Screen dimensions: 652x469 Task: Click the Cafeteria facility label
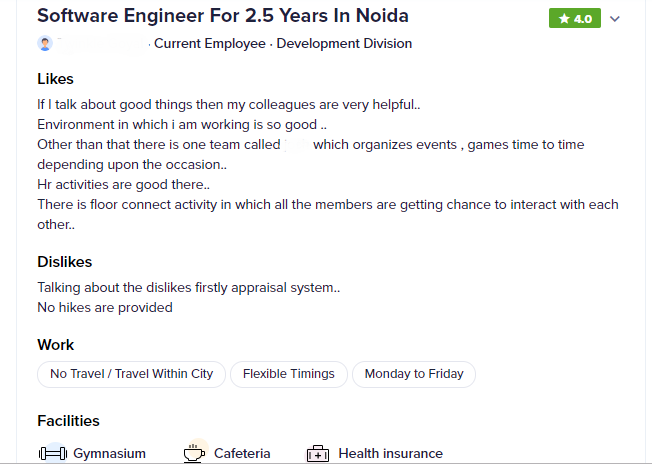[x=242, y=454]
